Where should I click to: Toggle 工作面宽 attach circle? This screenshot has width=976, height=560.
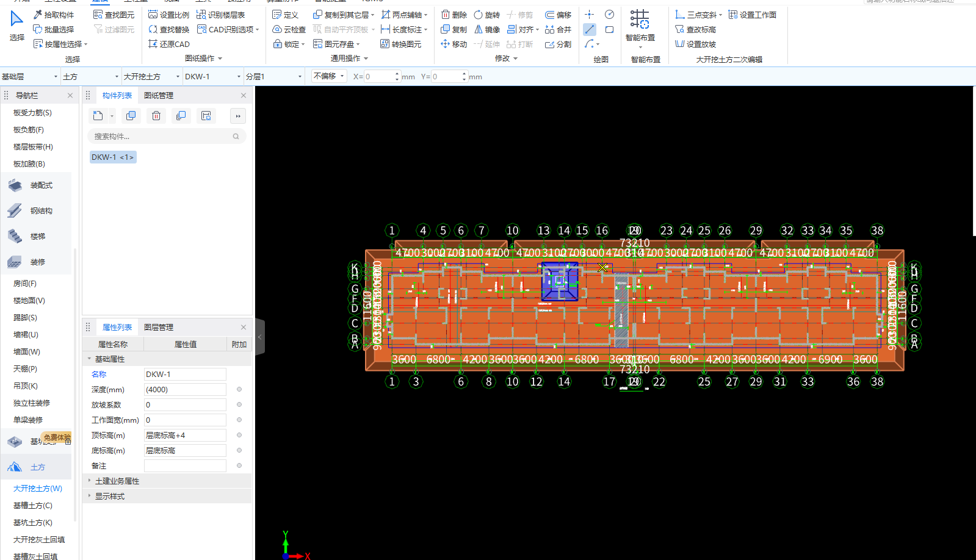pos(239,420)
